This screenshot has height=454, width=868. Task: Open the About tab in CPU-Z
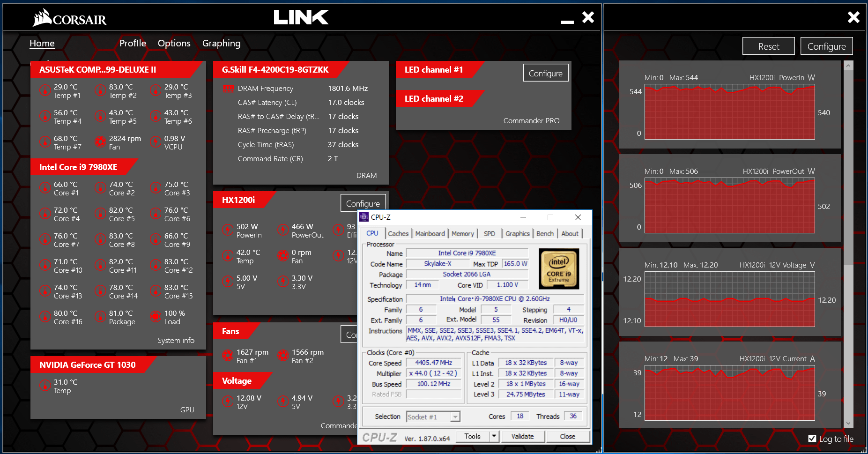coord(570,233)
